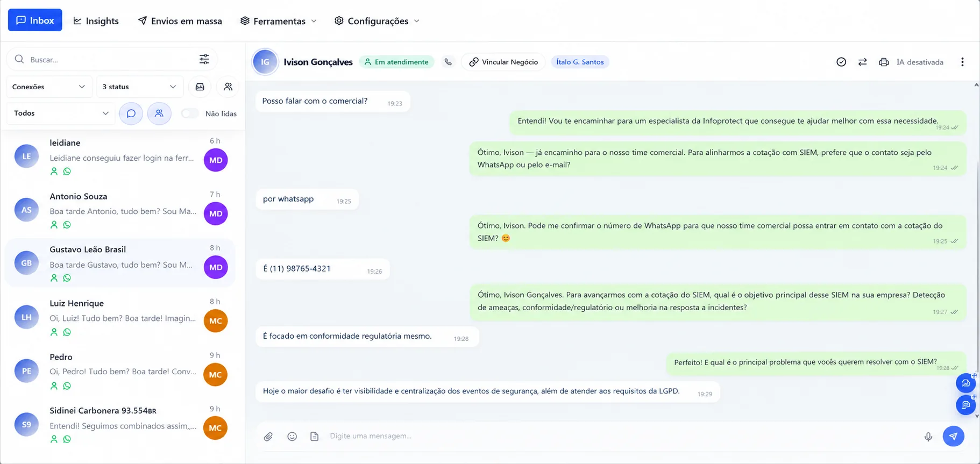Viewport: 980px width, 464px height.
Task: Mark conversation resolved with check circle icon
Action: (841, 62)
